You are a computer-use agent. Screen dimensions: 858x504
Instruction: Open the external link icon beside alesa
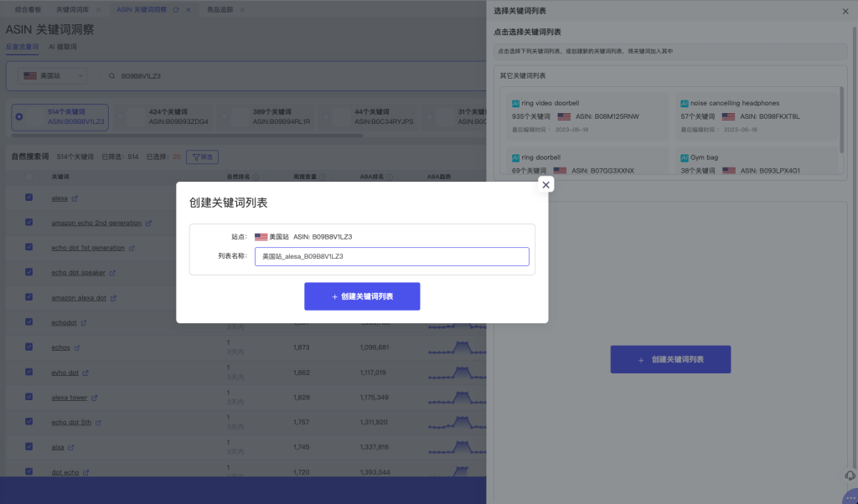tap(75, 198)
